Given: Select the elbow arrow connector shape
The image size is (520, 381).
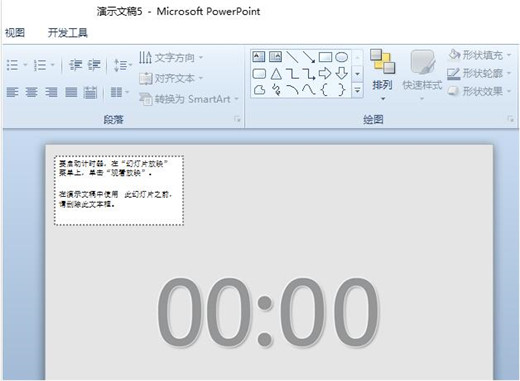Looking at the screenshot, I should pos(309,73).
